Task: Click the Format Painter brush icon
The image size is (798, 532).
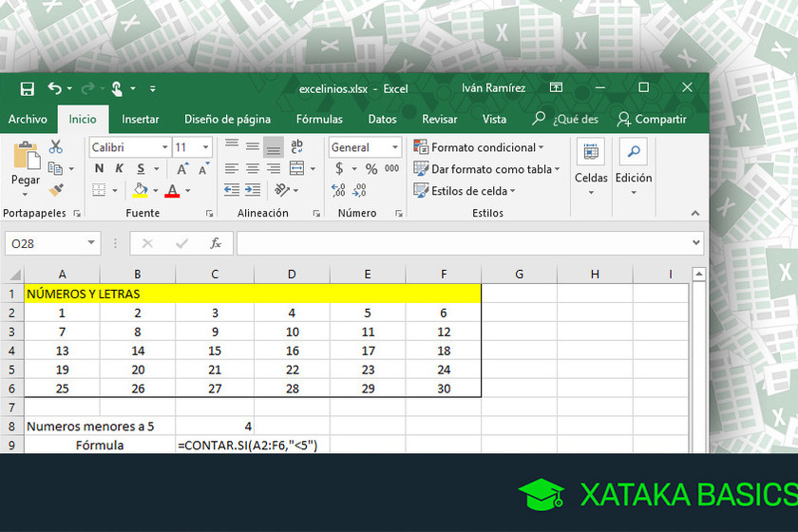Action: [x=56, y=190]
